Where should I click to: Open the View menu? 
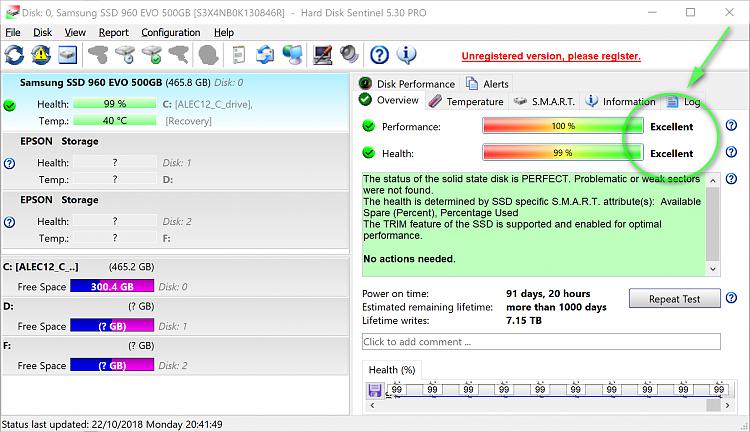pyautogui.click(x=75, y=33)
